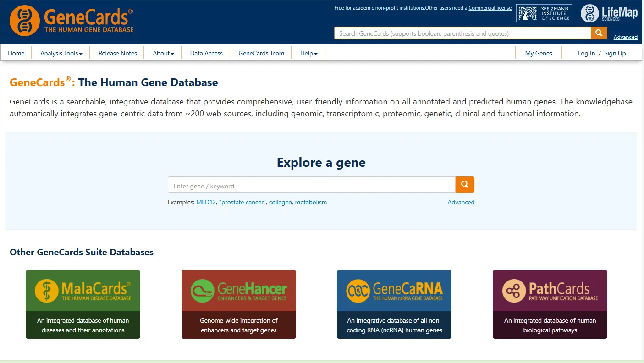Click the GeneCards logo in header

(x=72, y=21)
